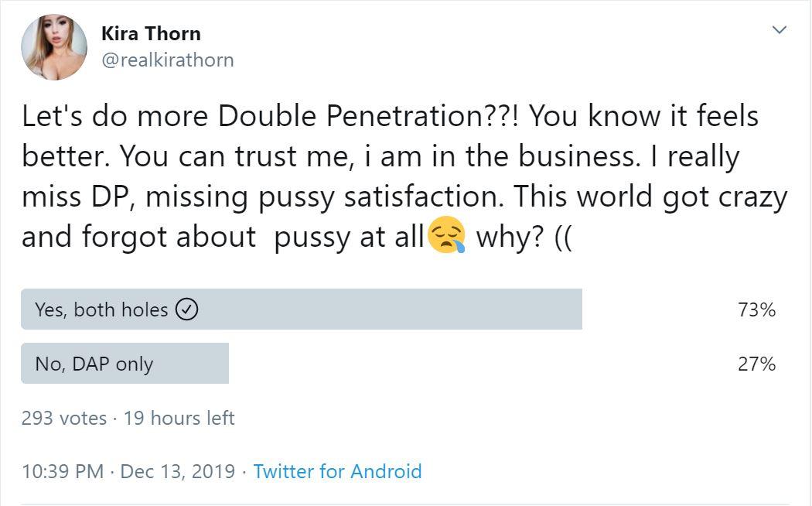The width and height of the screenshot is (812, 506).
Task: Click the "293 votes" count
Action: (64, 419)
